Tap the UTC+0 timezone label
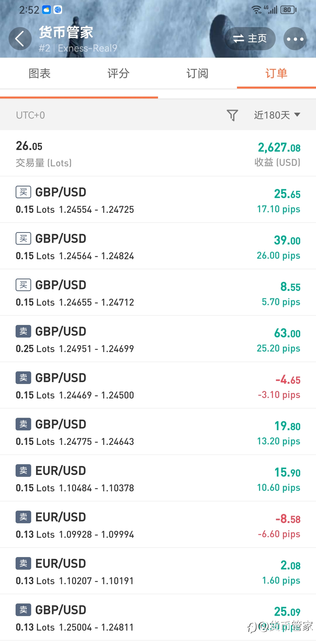 click(x=30, y=115)
